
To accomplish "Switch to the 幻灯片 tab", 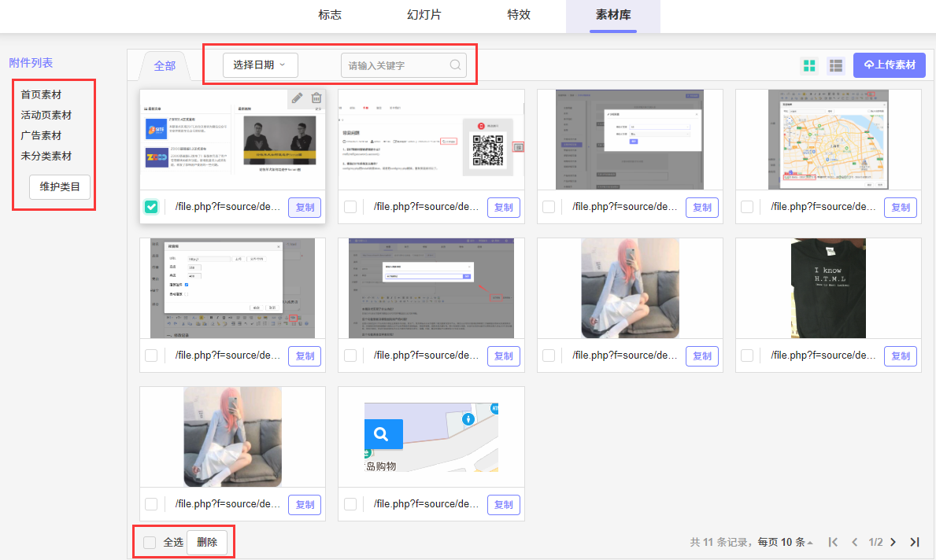I will [424, 15].
